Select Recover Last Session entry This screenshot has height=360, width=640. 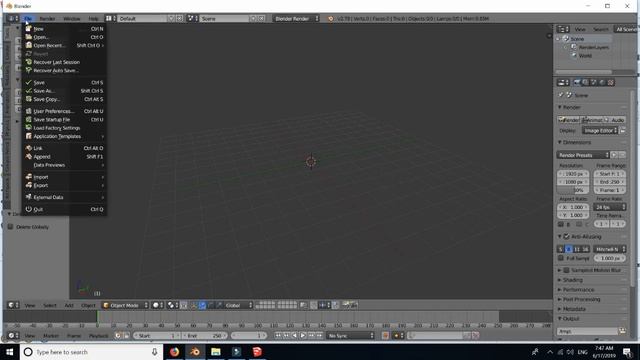click(x=64, y=62)
